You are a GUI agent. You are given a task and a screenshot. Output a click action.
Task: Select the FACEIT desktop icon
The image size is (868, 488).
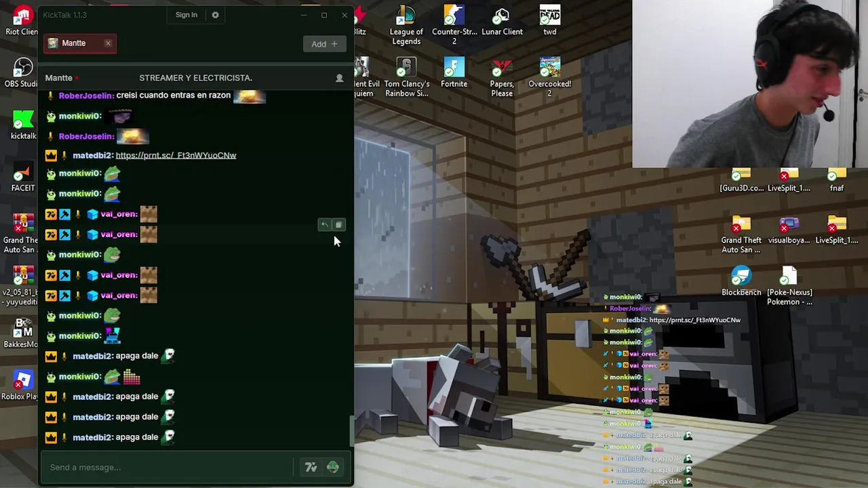click(23, 177)
